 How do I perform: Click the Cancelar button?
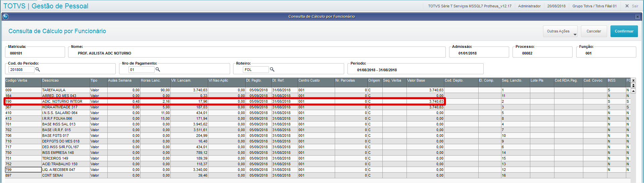tap(594, 31)
